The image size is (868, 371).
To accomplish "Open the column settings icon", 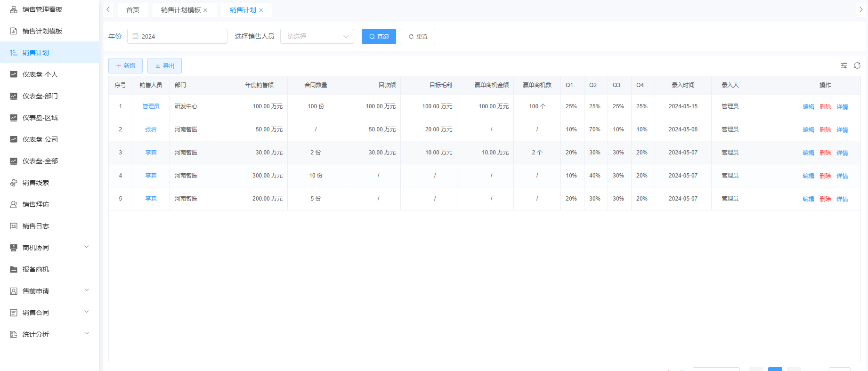I will 844,65.
